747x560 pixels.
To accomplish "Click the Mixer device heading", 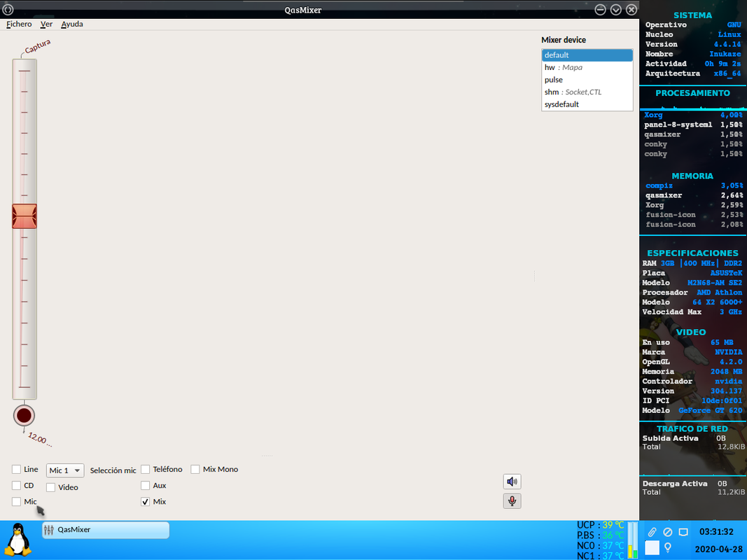I will (x=564, y=40).
